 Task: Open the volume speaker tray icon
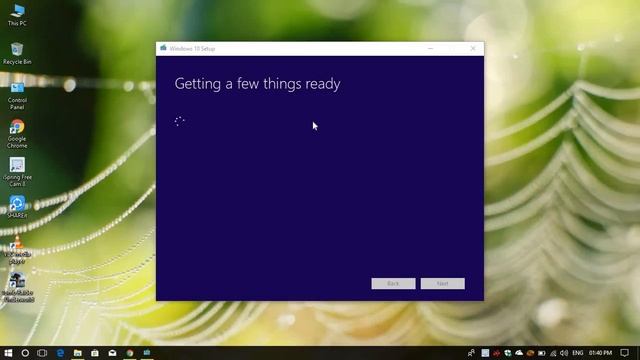click(564, 353)
